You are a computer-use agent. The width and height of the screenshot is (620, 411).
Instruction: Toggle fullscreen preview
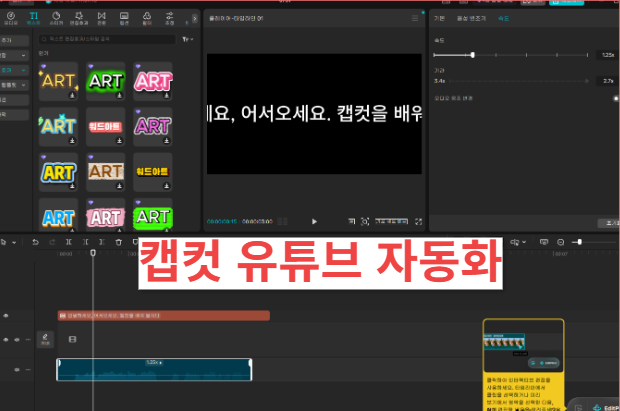(418, 222)
